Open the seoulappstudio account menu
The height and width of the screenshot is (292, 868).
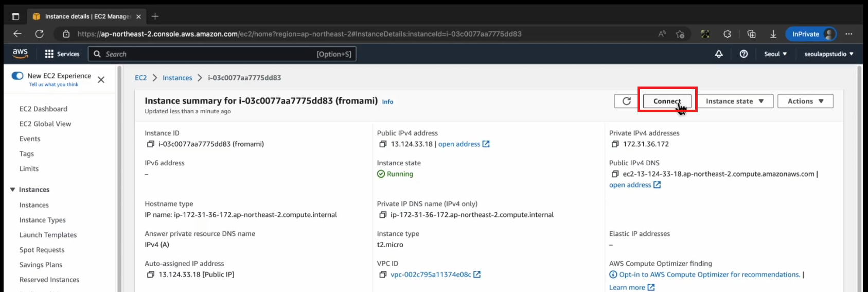click(829, 54)
